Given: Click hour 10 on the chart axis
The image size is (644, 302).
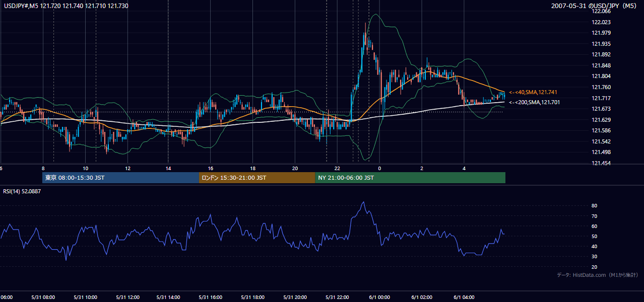Looking at the screenshot, I should pyautogui.click(x=85, y=168).
